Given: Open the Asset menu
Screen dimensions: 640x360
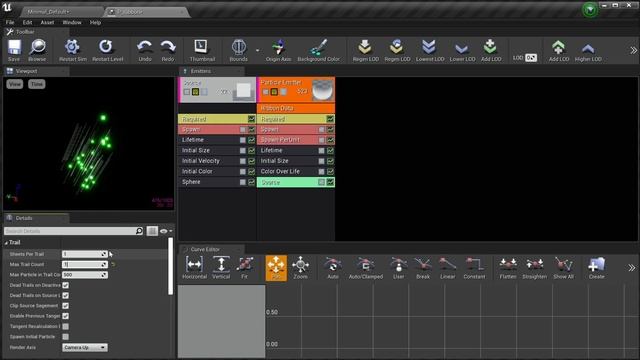Looking at the screenshot, I should pos(47,22).
